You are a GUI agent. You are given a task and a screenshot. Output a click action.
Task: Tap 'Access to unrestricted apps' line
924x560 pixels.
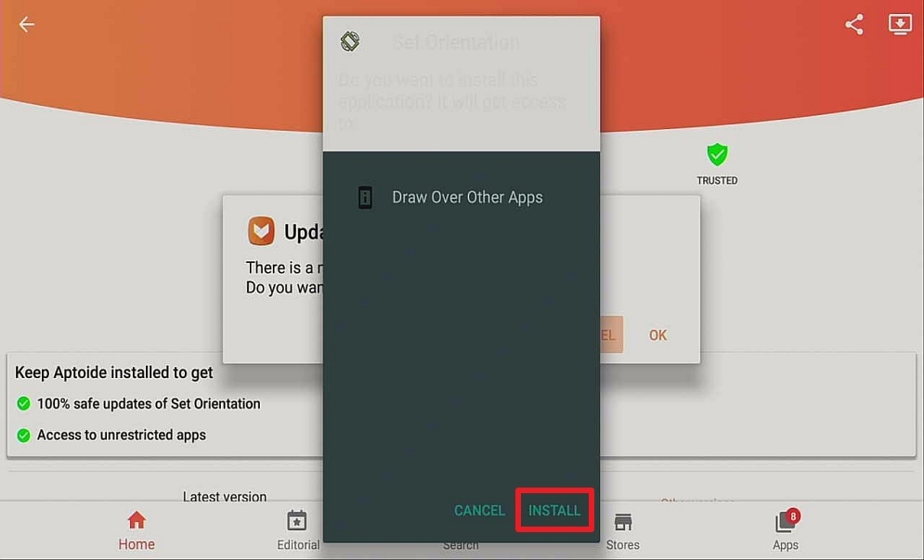(122, 435)
